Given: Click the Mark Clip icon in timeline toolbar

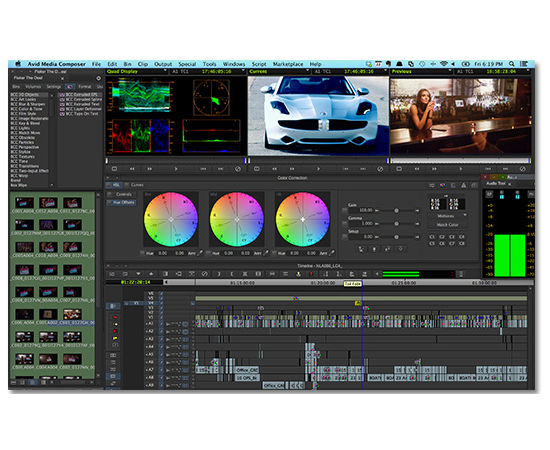Looking at the screenshot, I should point(245,274).
